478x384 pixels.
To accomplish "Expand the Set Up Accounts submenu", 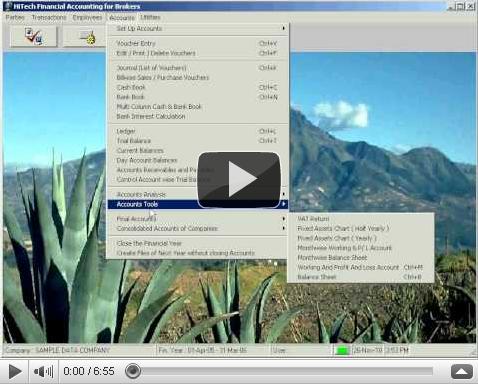I will coord(198,29).
